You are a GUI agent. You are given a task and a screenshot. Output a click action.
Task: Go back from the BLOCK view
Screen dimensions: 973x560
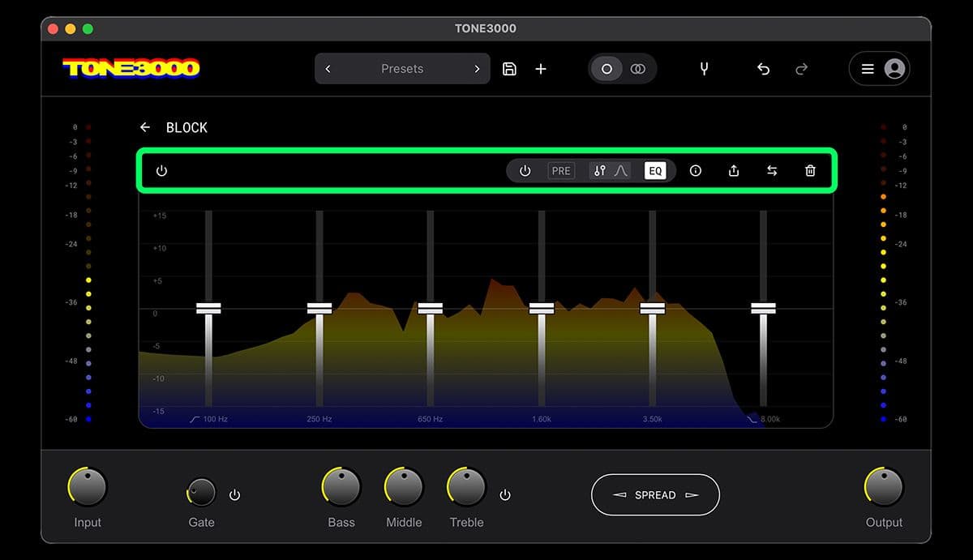coord(145,127)
